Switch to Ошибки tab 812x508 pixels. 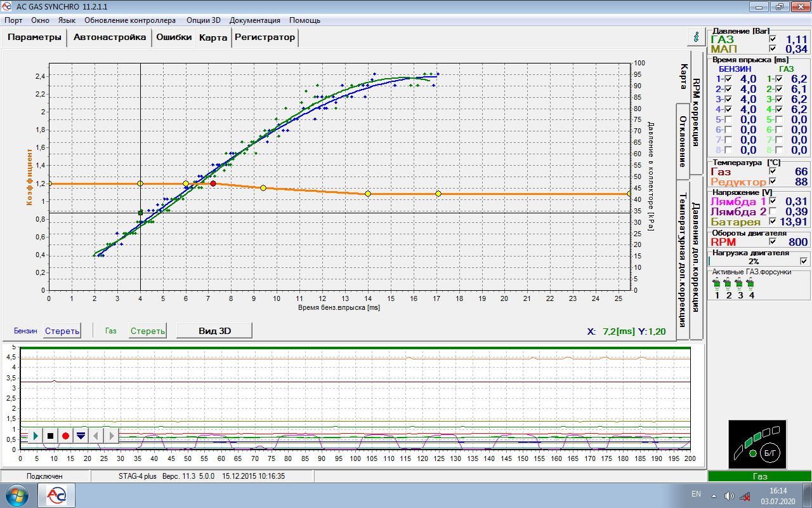pos(174,37)
